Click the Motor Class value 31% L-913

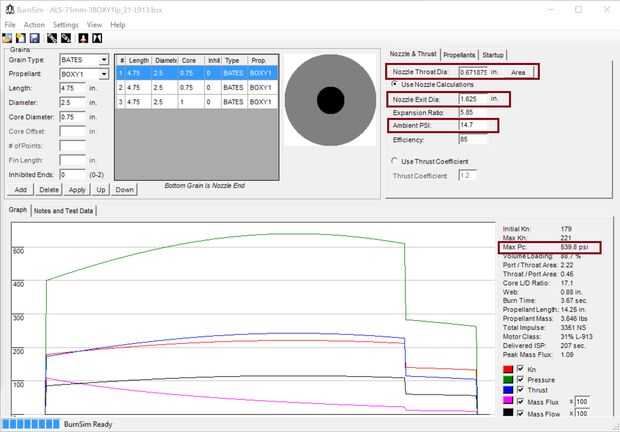click(x=576, y=337)
